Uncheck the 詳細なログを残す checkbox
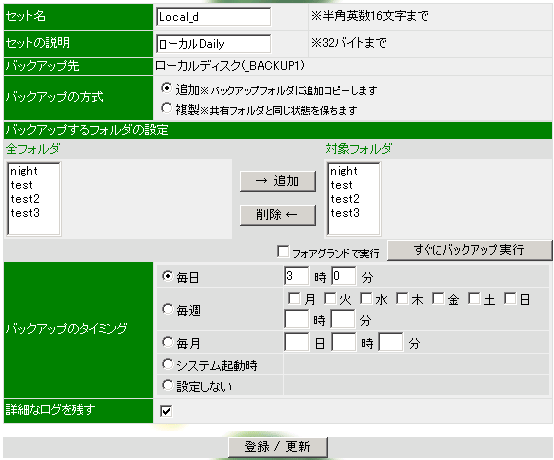 [166, 411]
